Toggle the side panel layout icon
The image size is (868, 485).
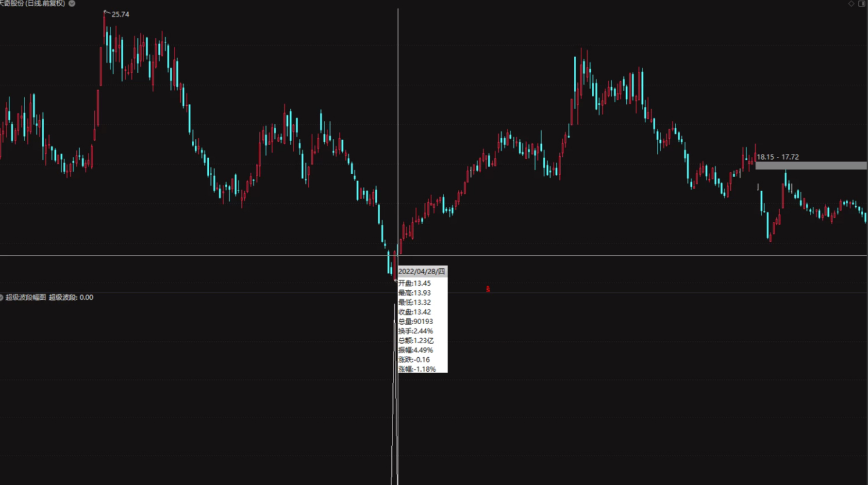(x=862, y=3)
